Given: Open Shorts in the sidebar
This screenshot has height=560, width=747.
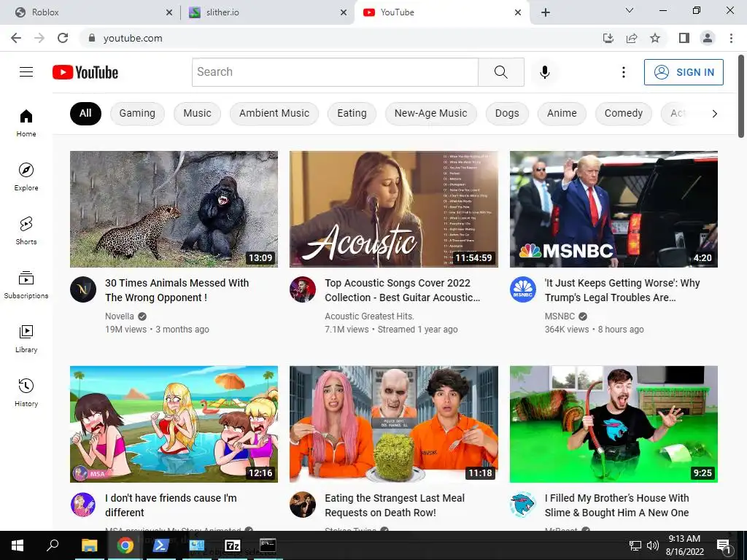Looking at the screenshot, I should [x=26, y=230].
